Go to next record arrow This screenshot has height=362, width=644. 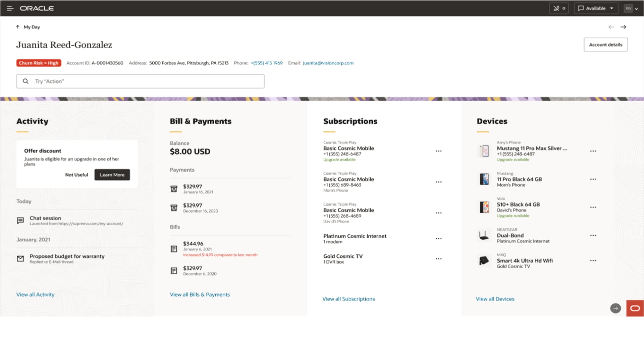[623, 27]
